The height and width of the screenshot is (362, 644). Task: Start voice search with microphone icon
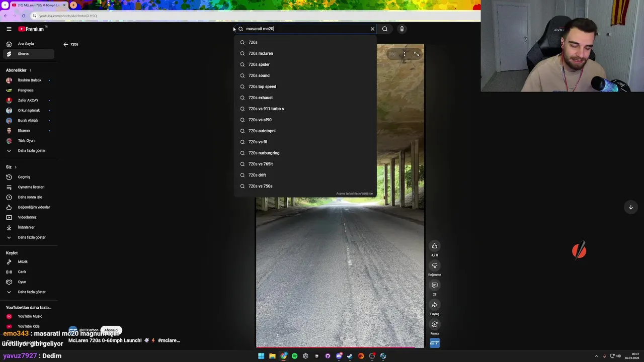click(x=401, y=29)
